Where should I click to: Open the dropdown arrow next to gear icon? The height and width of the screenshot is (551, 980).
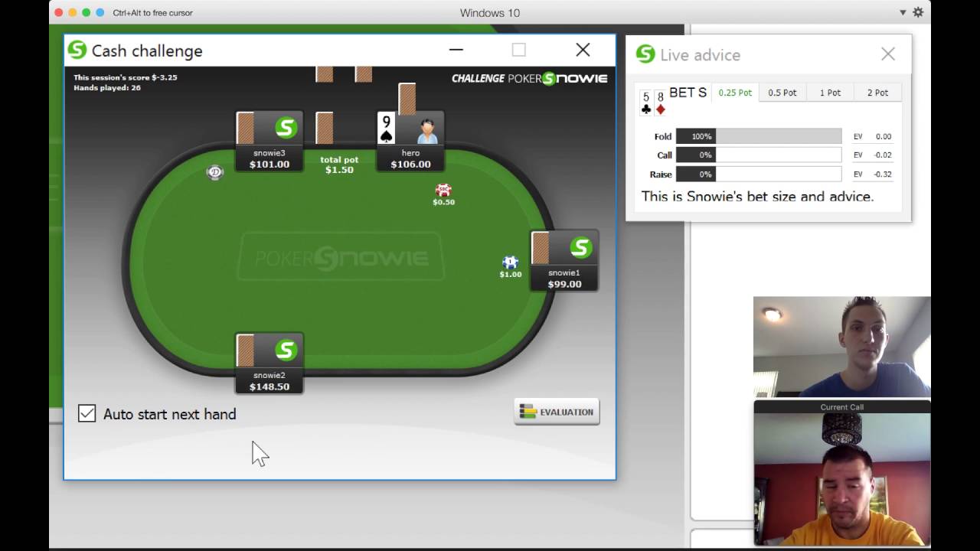click(903, 13)
